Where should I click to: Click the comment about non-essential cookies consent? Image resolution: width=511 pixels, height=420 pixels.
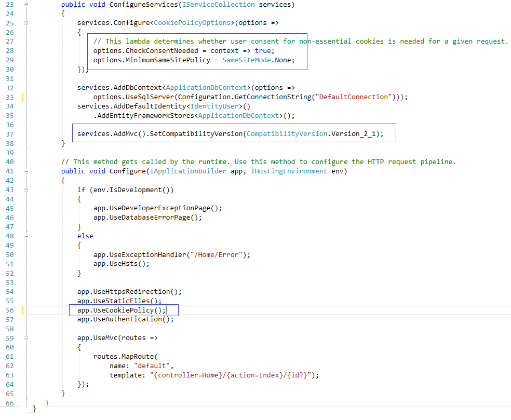[301, 42]
